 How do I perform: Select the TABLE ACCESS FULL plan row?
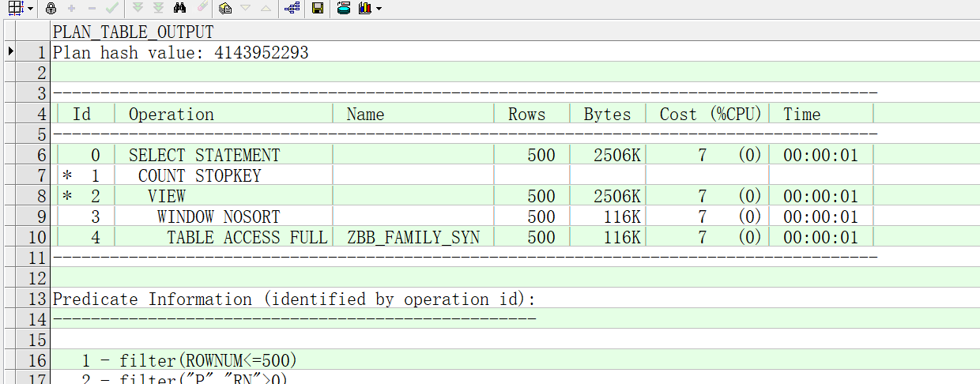(247, 237)
